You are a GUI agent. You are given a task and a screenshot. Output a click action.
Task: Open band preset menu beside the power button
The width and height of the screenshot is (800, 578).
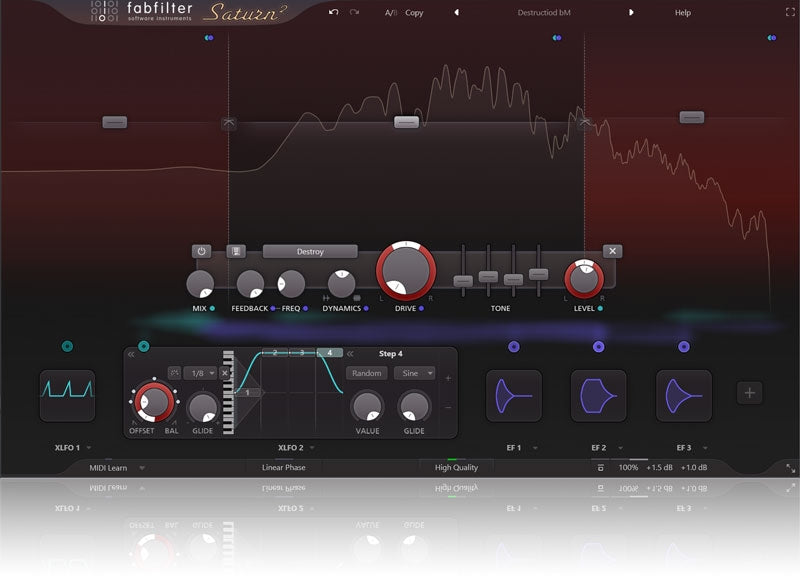[x=236, y=251]
